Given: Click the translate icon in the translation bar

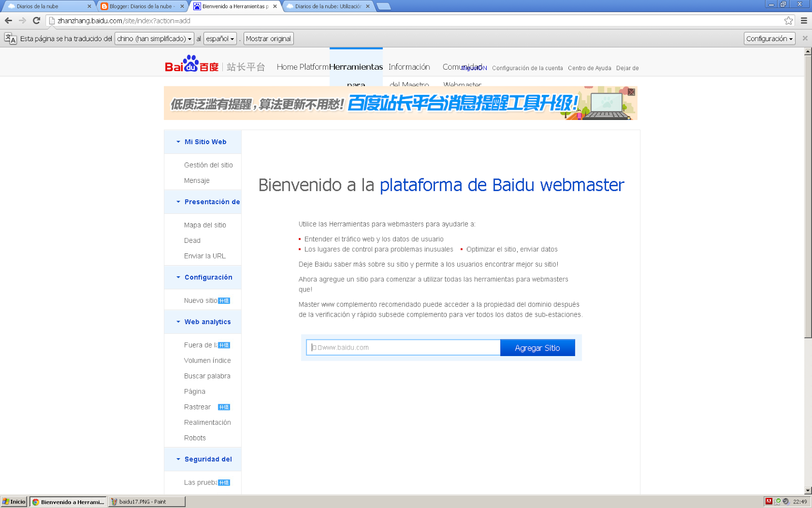Looking at the screenshot, I should pyautogui.click(x=11, y=39).
